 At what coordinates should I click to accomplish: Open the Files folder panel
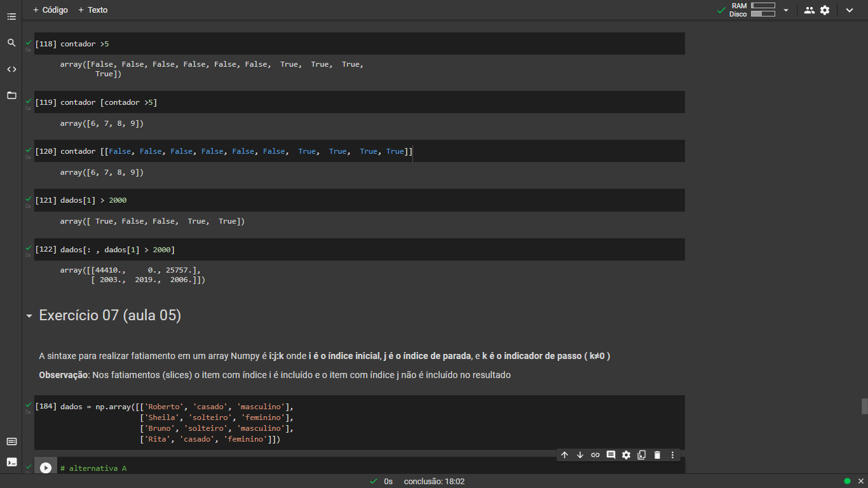11,95
